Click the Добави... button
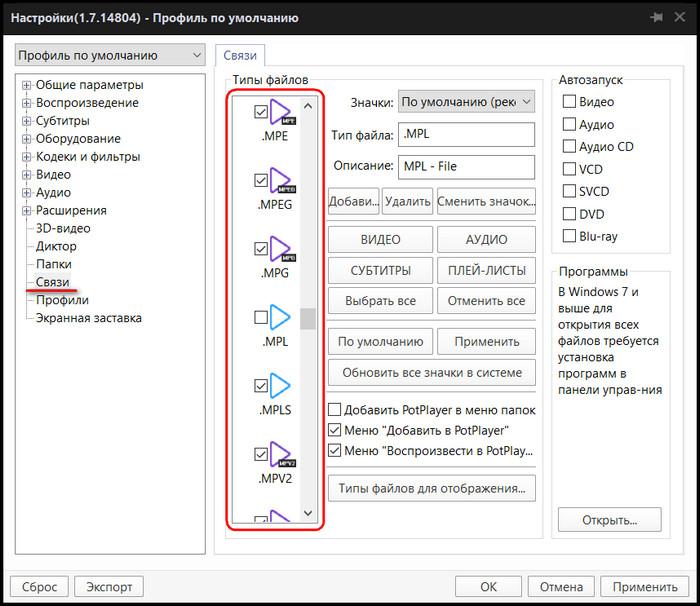The width and height of the screenshot is (700, 606). tap(354, 201)
